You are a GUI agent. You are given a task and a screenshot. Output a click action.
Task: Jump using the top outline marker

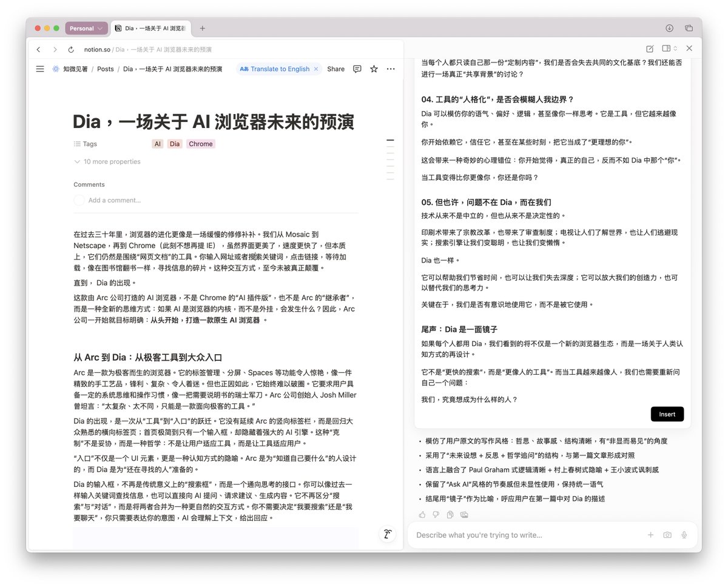pos(390,140)
